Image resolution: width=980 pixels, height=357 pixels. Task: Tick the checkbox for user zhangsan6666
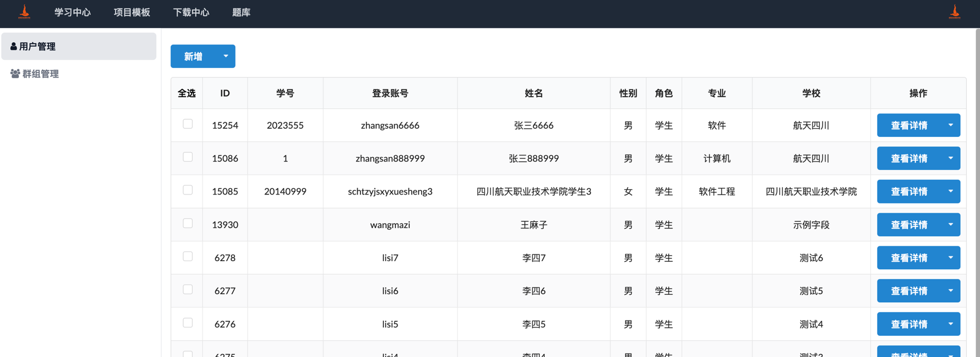click(x=188, y=124)
